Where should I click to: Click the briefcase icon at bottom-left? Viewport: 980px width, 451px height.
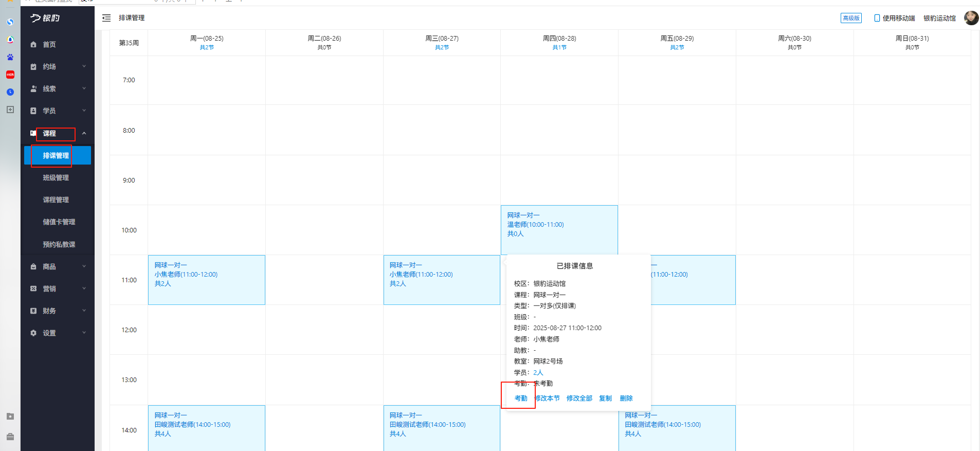pyautogui.click(x=10, y=437)
